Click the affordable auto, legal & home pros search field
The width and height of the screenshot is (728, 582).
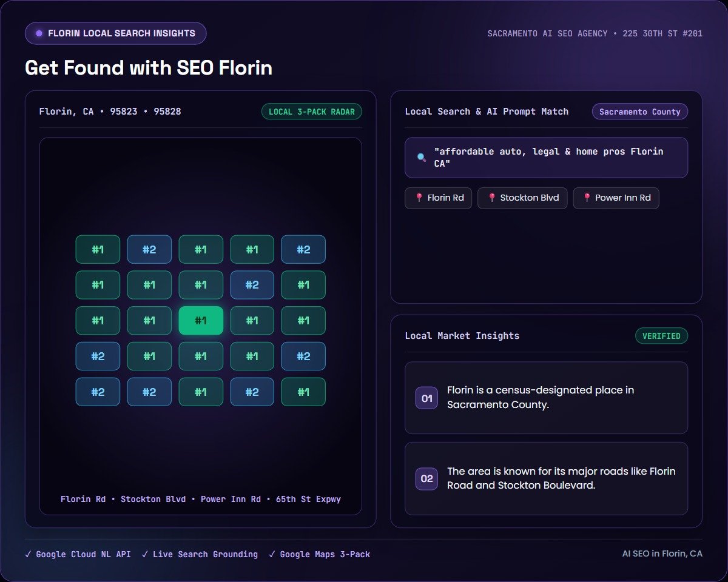tap(546, 158)
